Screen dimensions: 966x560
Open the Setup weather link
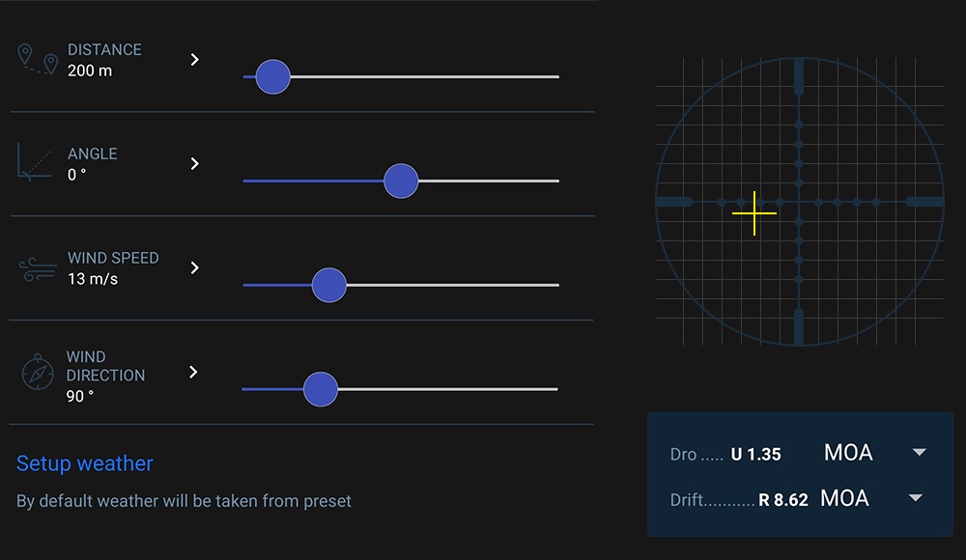[85, 463]
